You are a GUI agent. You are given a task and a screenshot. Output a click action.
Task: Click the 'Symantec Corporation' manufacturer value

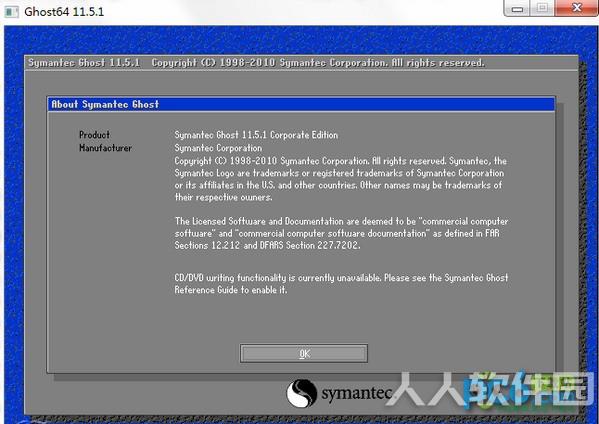[x=218, y=147]
